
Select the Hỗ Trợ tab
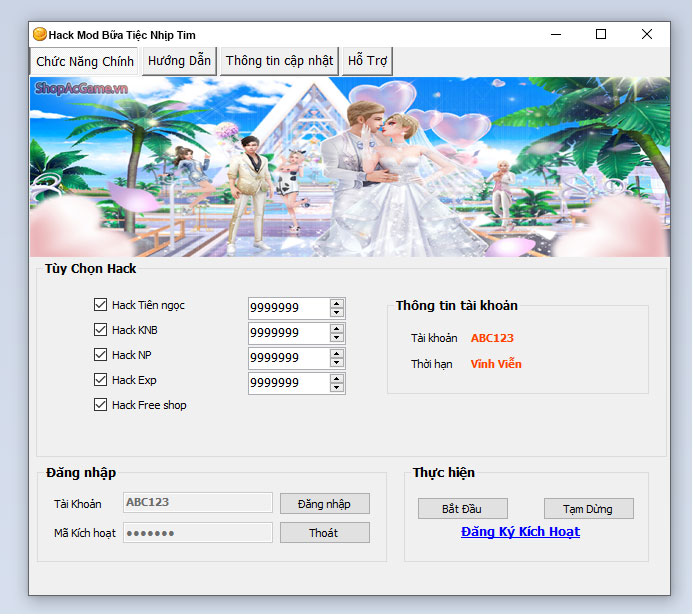[367, 61]
